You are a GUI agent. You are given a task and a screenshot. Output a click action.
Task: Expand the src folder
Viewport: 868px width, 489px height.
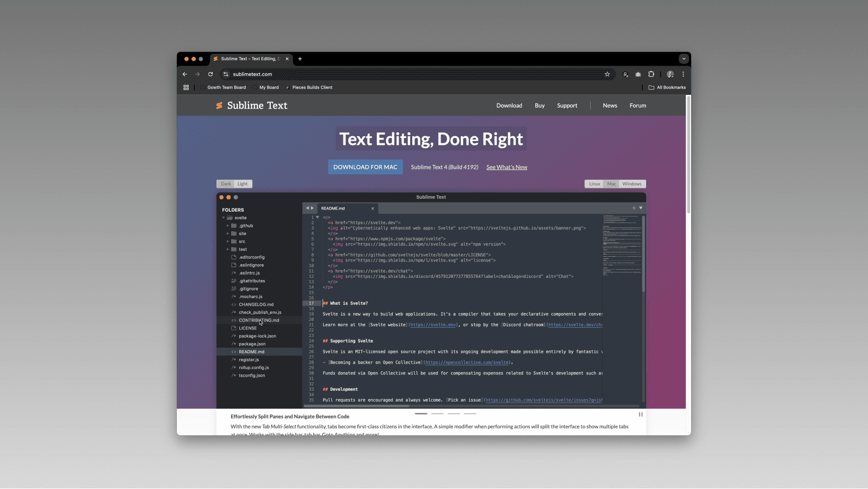228,242
